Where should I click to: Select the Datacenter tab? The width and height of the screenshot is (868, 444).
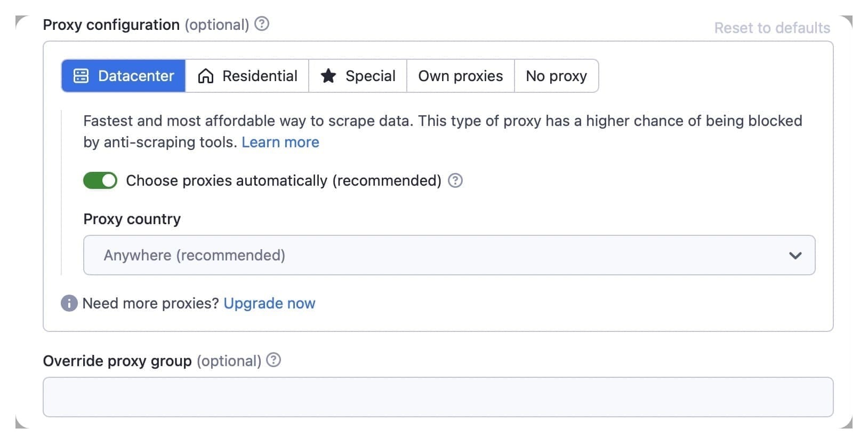coord(123,76)
